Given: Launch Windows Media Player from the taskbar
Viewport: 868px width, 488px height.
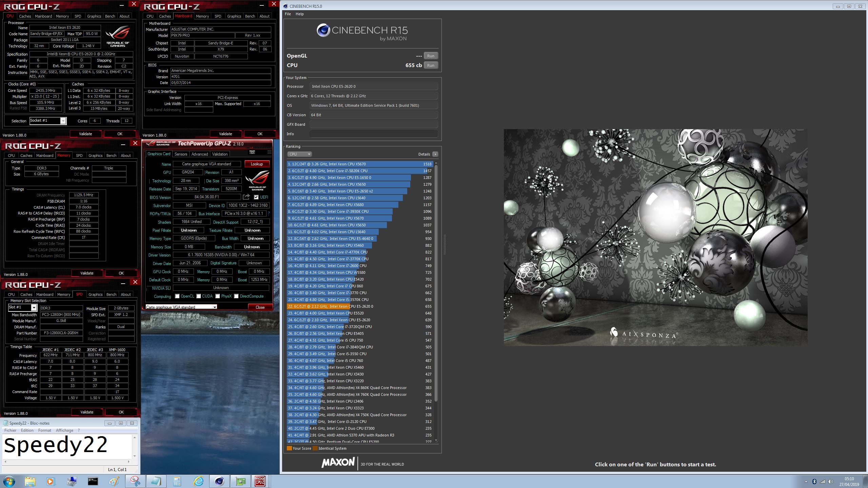Looking at the screenshot, I should pos(50,481).
